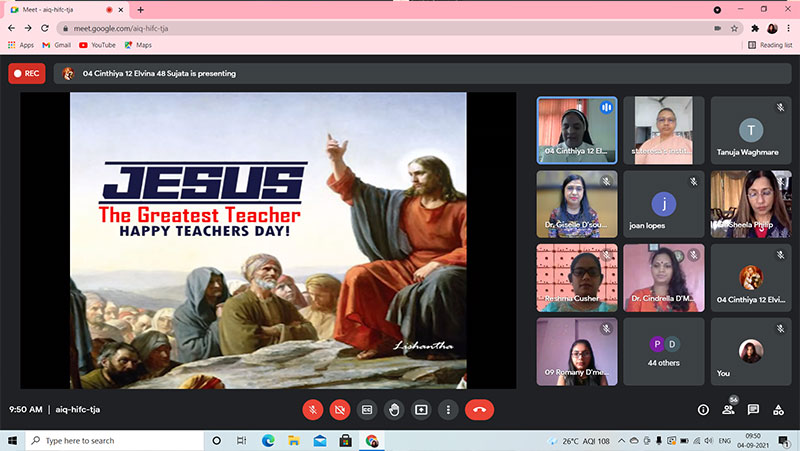800x451 pixels.
Task: Select the You self-view tile
Action: coord(751,352)
